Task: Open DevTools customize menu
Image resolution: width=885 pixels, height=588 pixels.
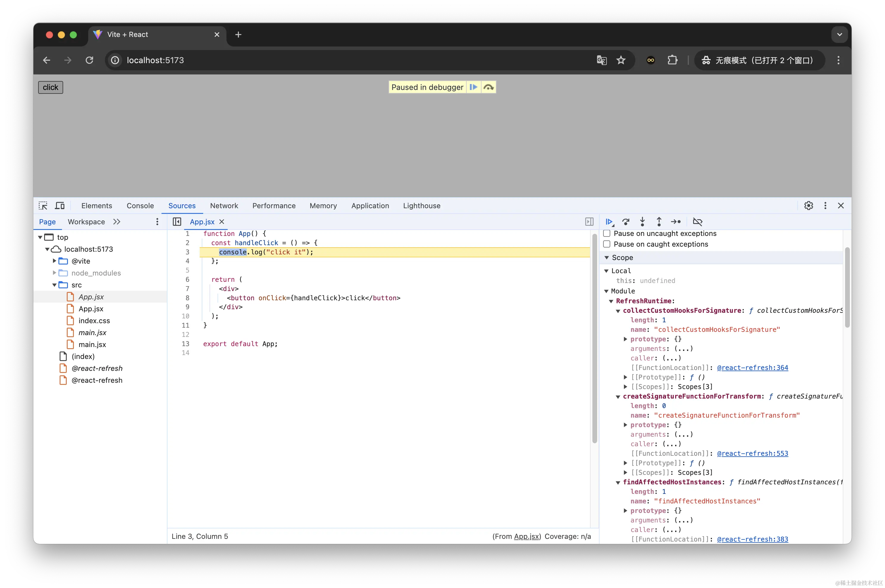Action: tap(825, 206)
